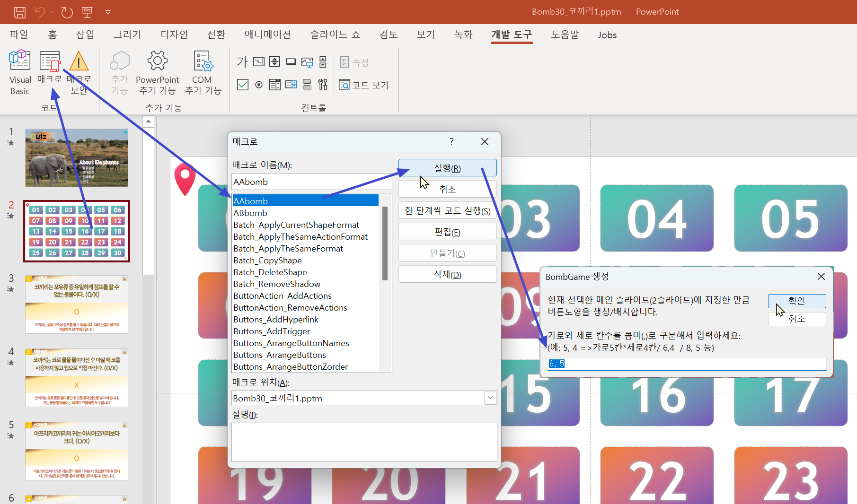
Task: Close the BombGame 생성 dialog
Action: tap(821, 277)
